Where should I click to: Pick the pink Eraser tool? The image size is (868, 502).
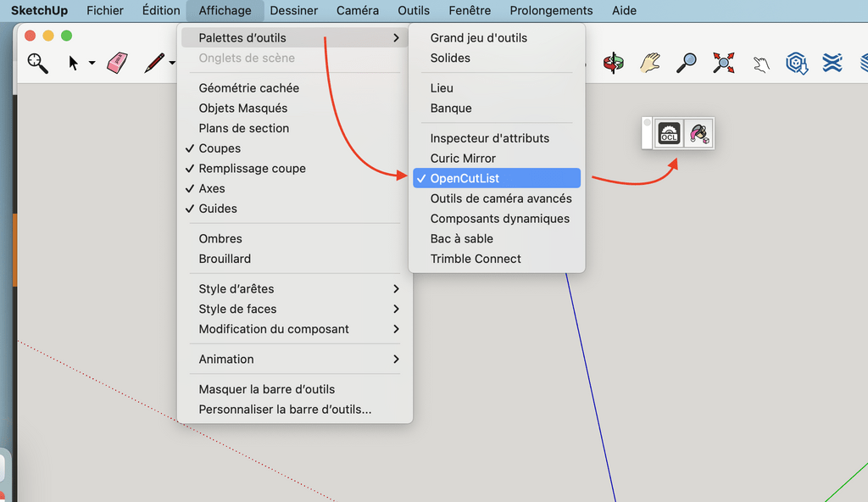(x=117, y=63)
